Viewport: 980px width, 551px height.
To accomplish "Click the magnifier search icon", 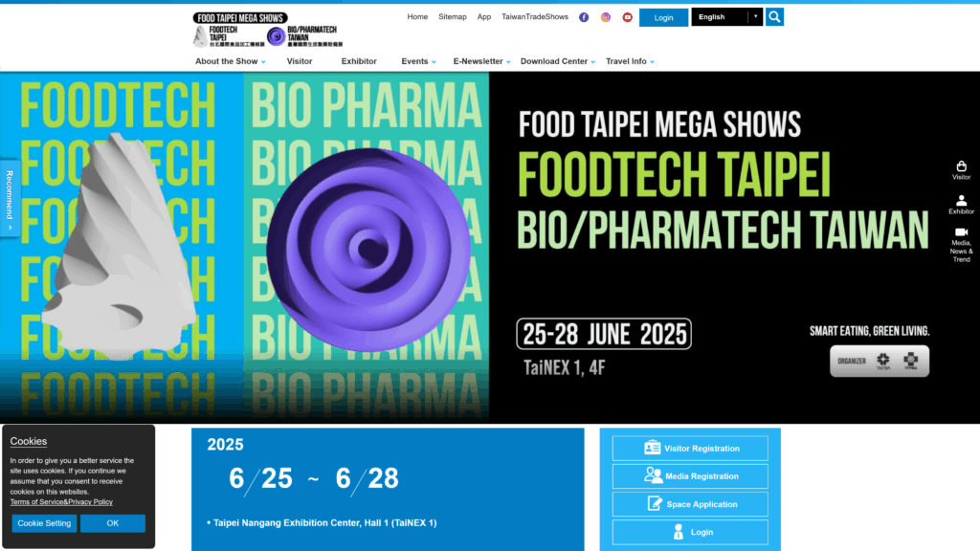I will (774, 17).
